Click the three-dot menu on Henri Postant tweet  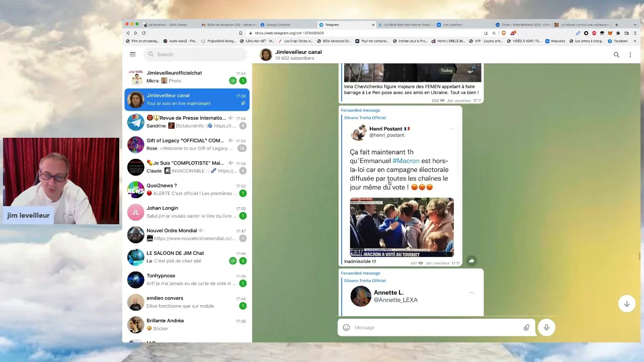pyautogui.click(x=451, y=129)
